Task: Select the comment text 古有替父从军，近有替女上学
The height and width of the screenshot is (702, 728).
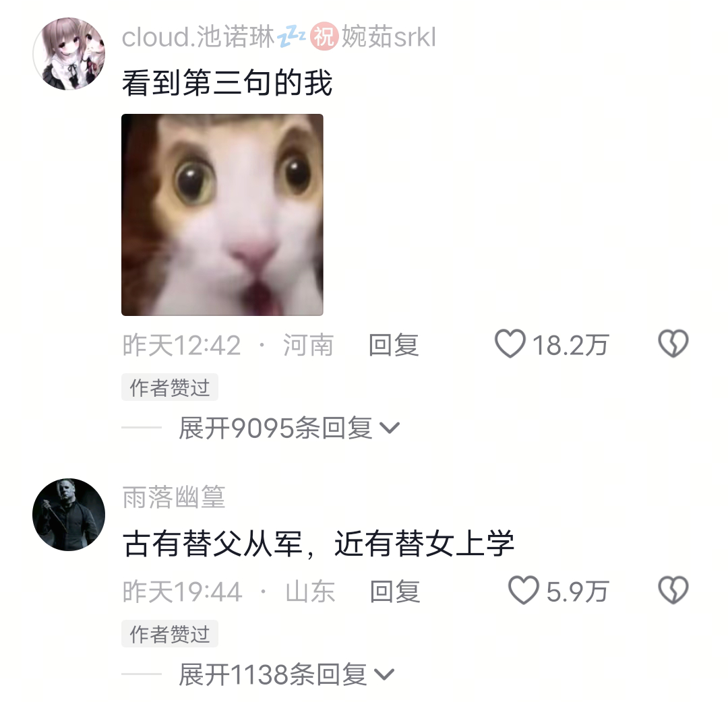Action: tap(318, 543)
